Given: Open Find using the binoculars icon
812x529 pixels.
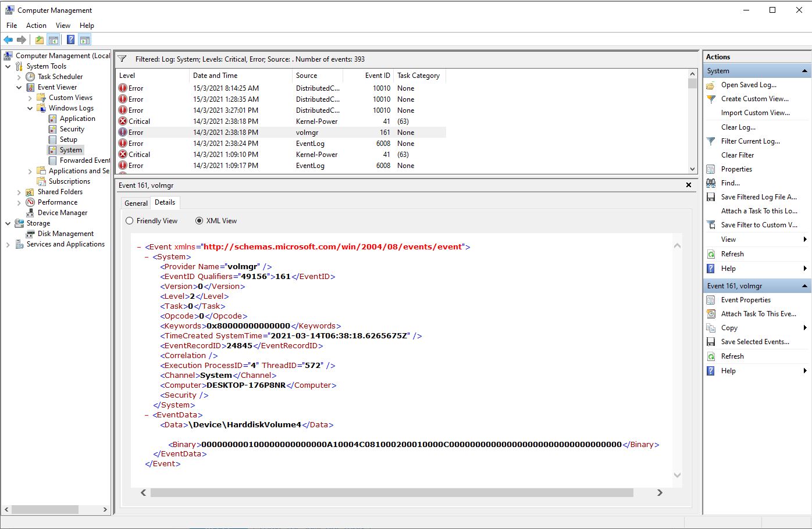Looking at the screenshot, I should [711, 183].
